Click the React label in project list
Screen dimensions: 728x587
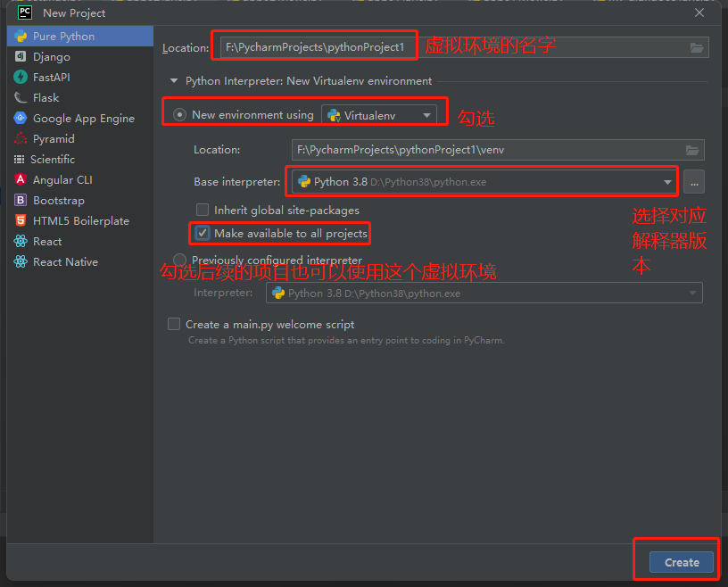coord(47,242)
